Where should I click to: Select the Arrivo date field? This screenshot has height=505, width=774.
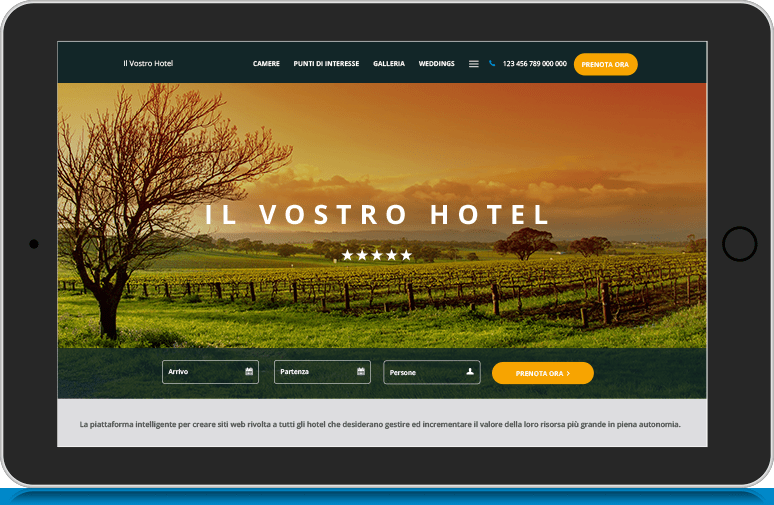coord(210,372)
